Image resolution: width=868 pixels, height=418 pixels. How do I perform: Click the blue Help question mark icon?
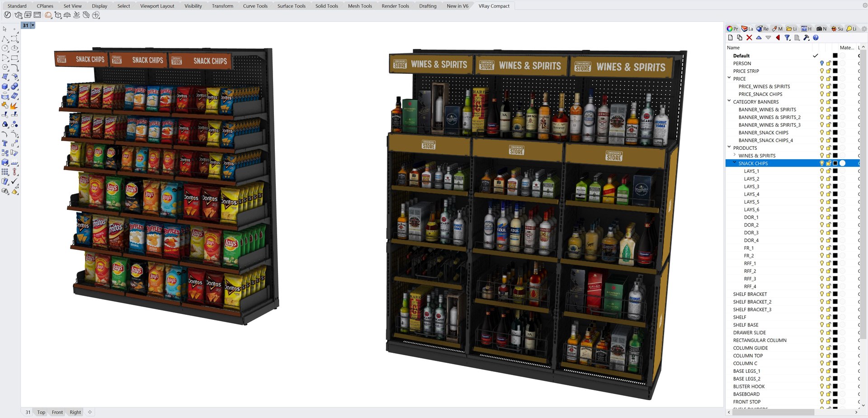[x=816, y=38]
